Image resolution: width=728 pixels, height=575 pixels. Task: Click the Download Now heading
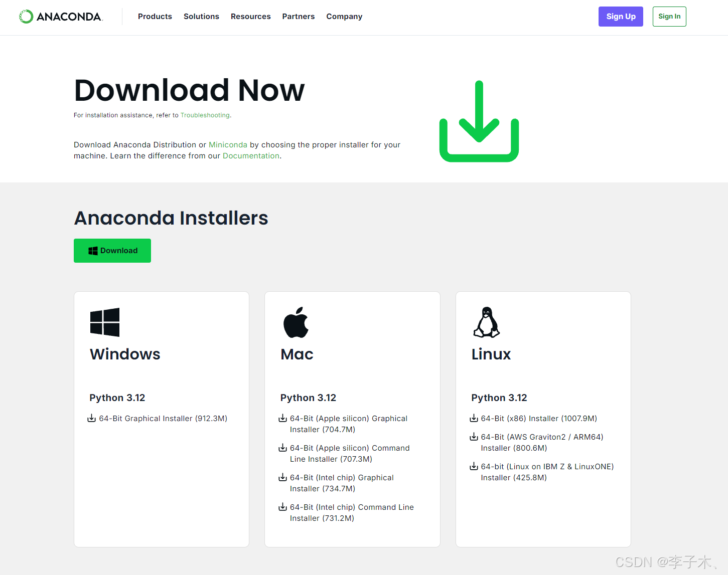(x=189, y=90)
